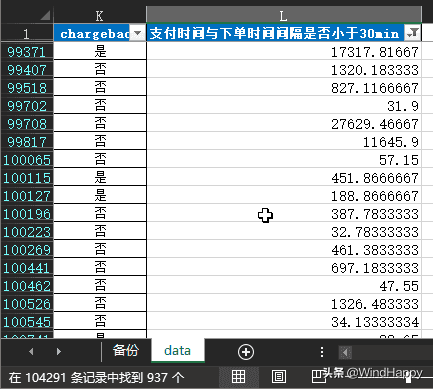
Task: Click status bar text 在 104291 条记录中找到 937 个
Action: [96, 378]
